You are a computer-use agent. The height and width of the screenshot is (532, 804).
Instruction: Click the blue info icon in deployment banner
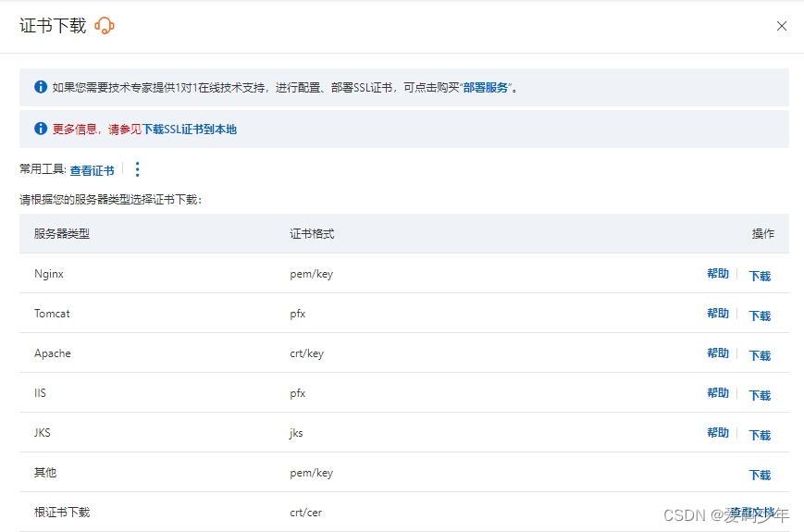(x=41, y=87)
